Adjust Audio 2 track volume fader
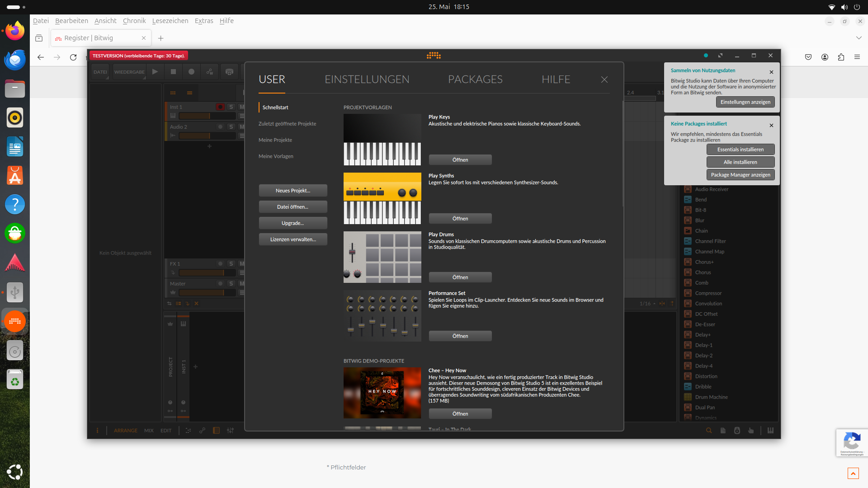 click(x=208, y=136)
